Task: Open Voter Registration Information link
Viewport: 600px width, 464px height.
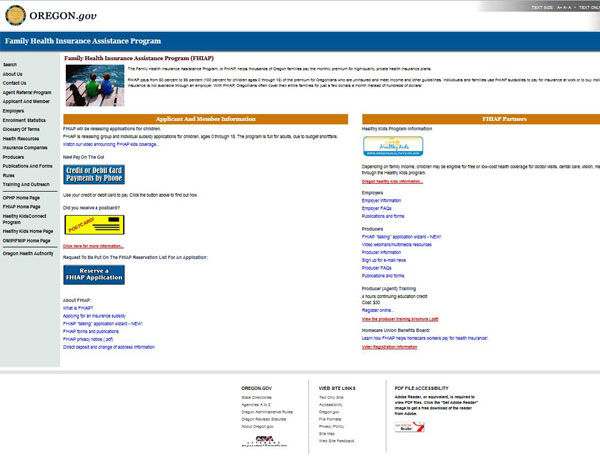Action: [x=390, y=347]
